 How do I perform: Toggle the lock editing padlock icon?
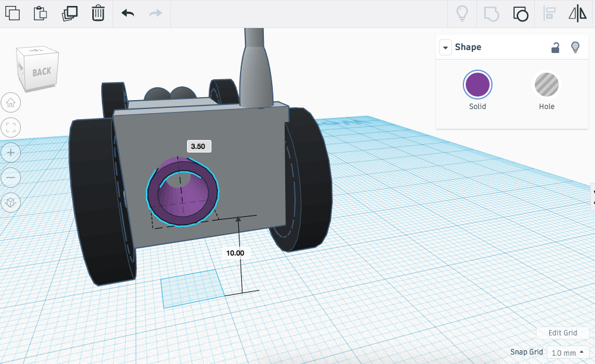(555, 48)
